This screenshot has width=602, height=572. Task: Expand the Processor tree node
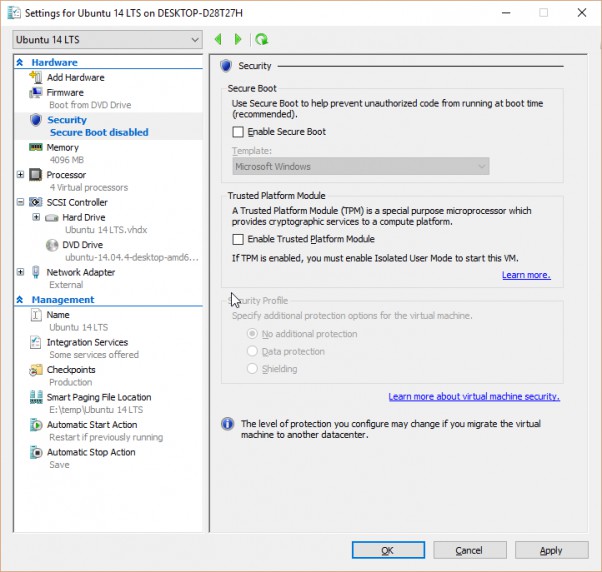coord(20,175)
